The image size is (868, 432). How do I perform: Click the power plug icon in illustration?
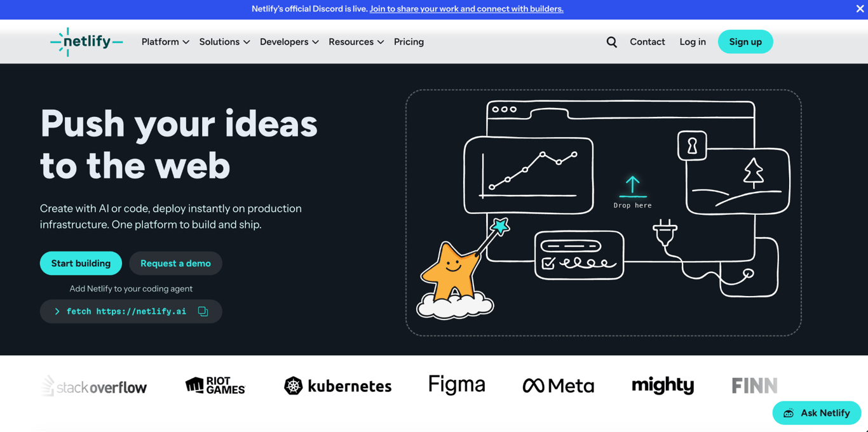(x=665, y=233)
